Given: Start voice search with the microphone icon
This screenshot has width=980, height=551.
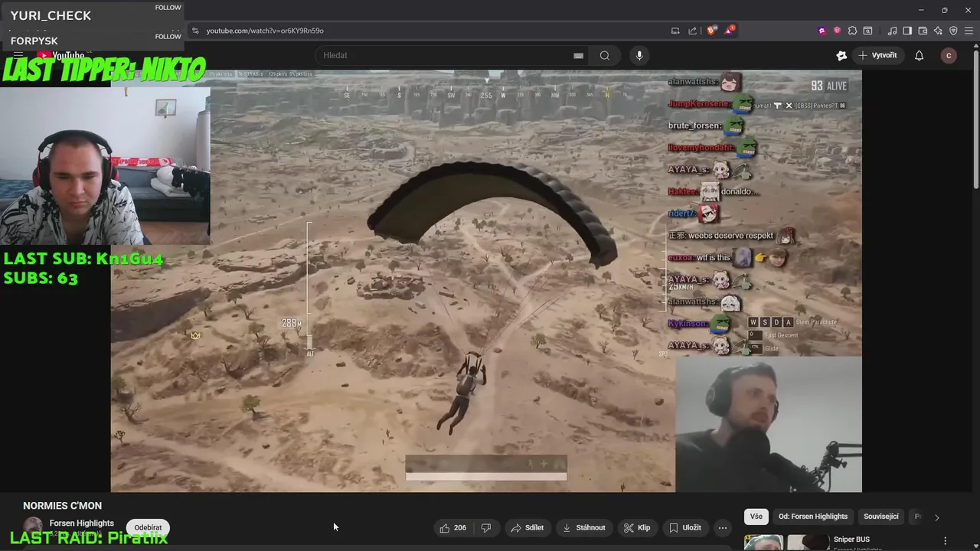Looking at the screenshot, I should coord(639,55).
